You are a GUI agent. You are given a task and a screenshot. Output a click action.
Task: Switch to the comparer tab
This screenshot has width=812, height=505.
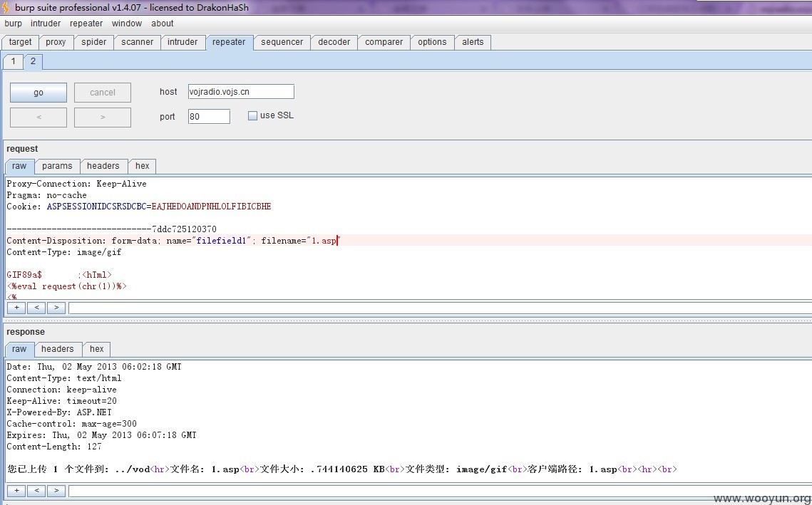(384, 43)
